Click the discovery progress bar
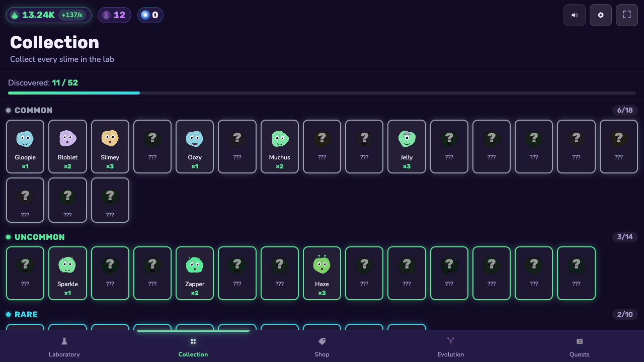This screenshot has height=362, width=644. 322,93
